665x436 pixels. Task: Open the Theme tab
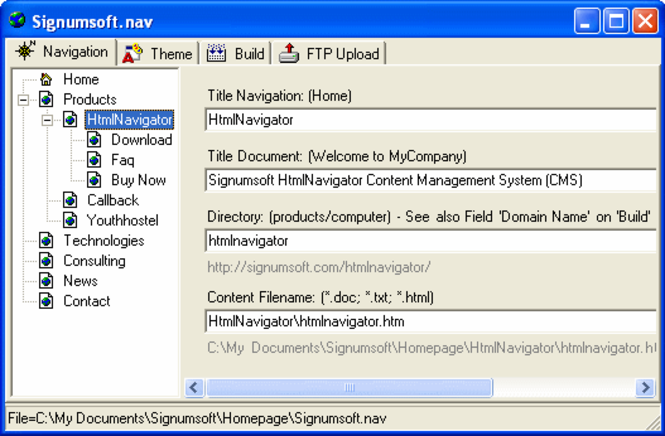[x=158, y=53]
